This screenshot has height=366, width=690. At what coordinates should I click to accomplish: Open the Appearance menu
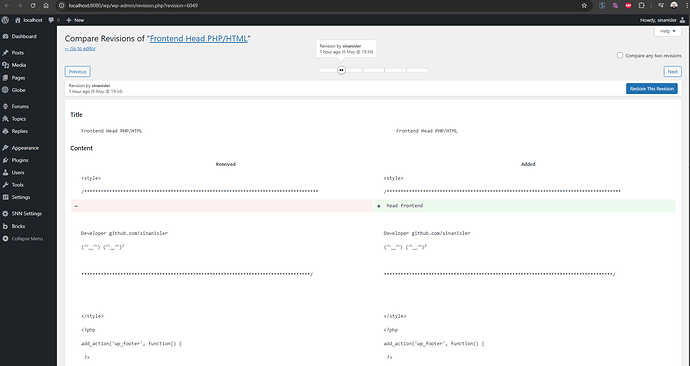[25, 148]
